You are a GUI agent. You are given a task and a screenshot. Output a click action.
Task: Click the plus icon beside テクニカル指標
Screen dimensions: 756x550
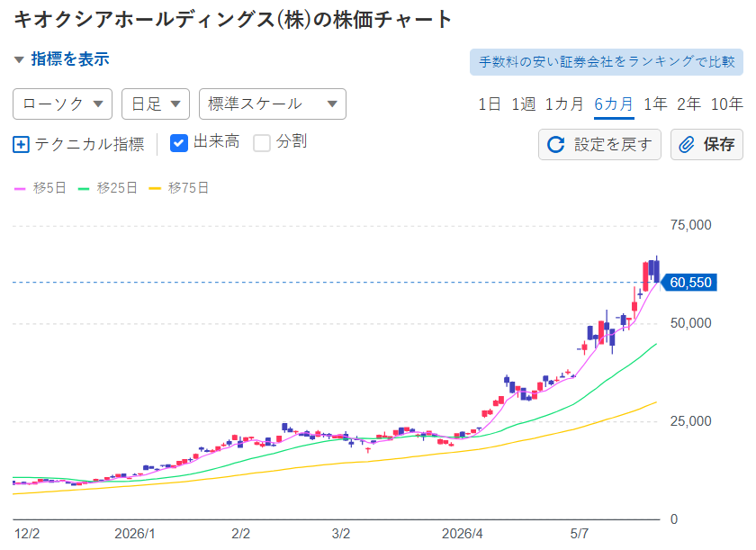click(x=21, y=144)
